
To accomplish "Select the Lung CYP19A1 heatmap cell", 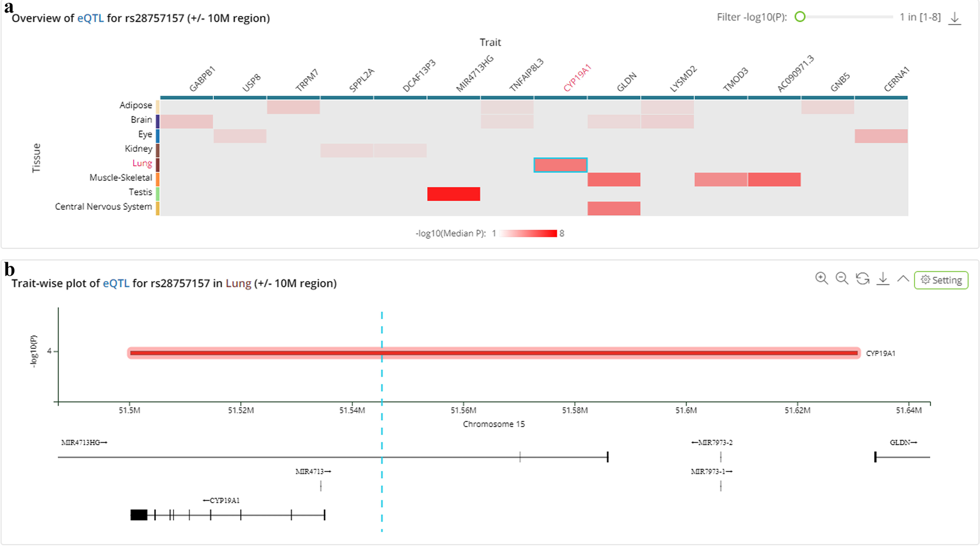I will click(561, 165).
